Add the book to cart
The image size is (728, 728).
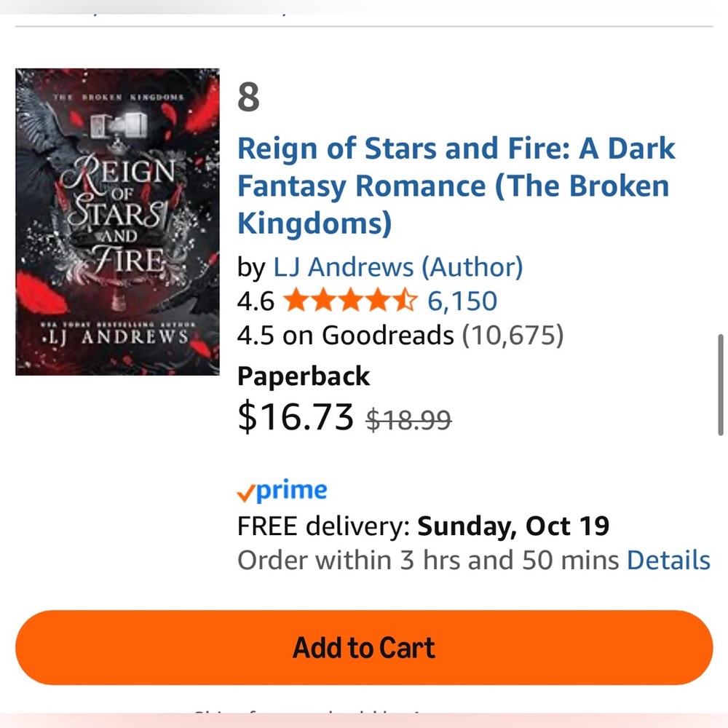364,647
